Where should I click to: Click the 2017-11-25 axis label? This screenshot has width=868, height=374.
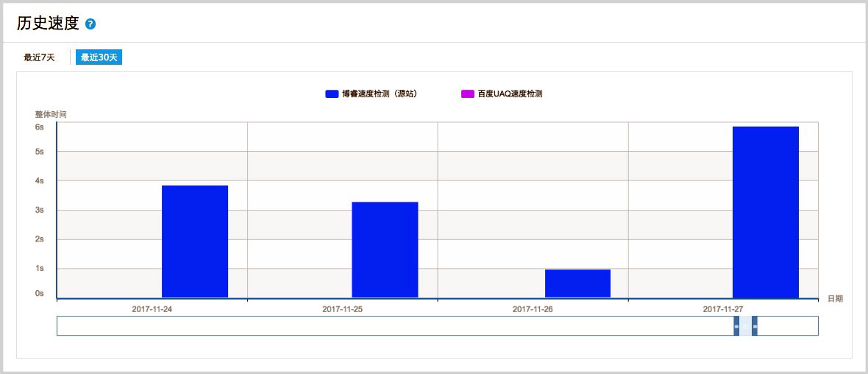342,309
